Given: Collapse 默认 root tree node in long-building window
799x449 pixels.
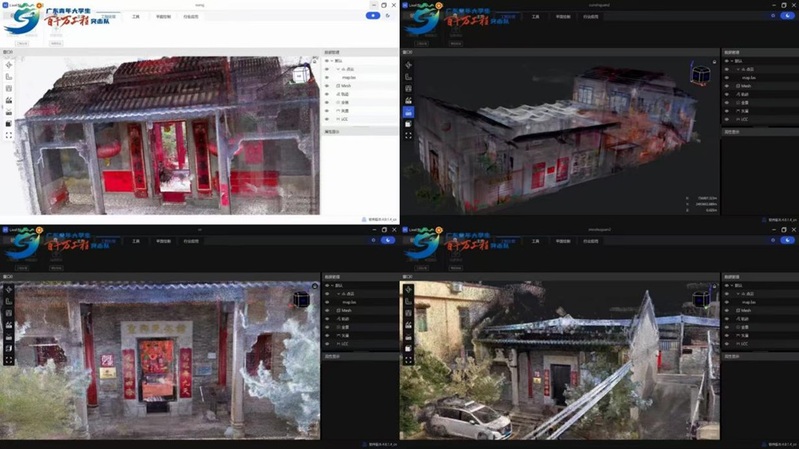Looking at the screenshot, I should click(x=732, y=61).
